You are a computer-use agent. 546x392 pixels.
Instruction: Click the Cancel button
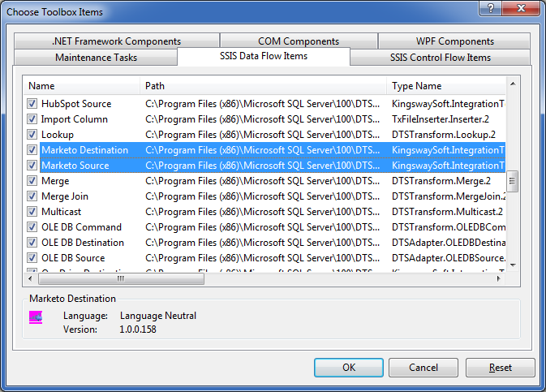423,368
